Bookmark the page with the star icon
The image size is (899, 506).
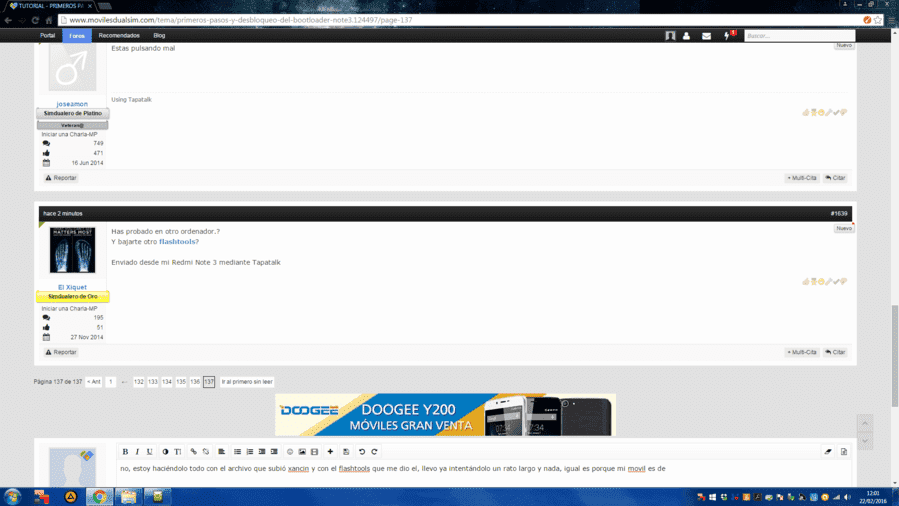click(x=878, y=20)
